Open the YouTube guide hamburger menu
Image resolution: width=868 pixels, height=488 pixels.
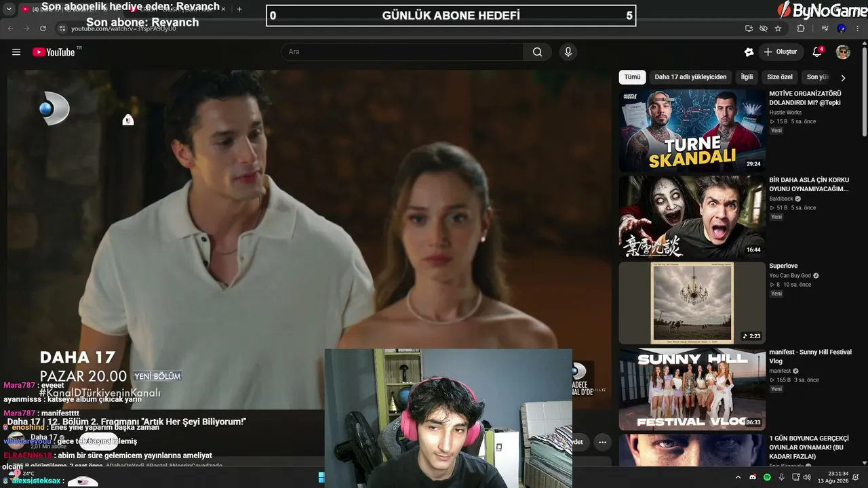pos(16,52)
